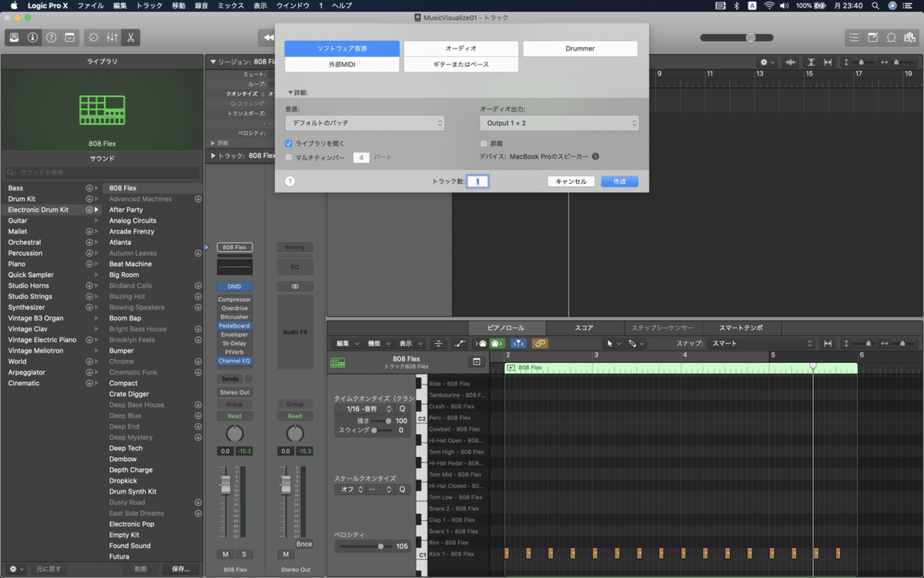Click the stereo link icon on Stereo Out strip
This screenshot has width=924, height=578.
point(295,286)
